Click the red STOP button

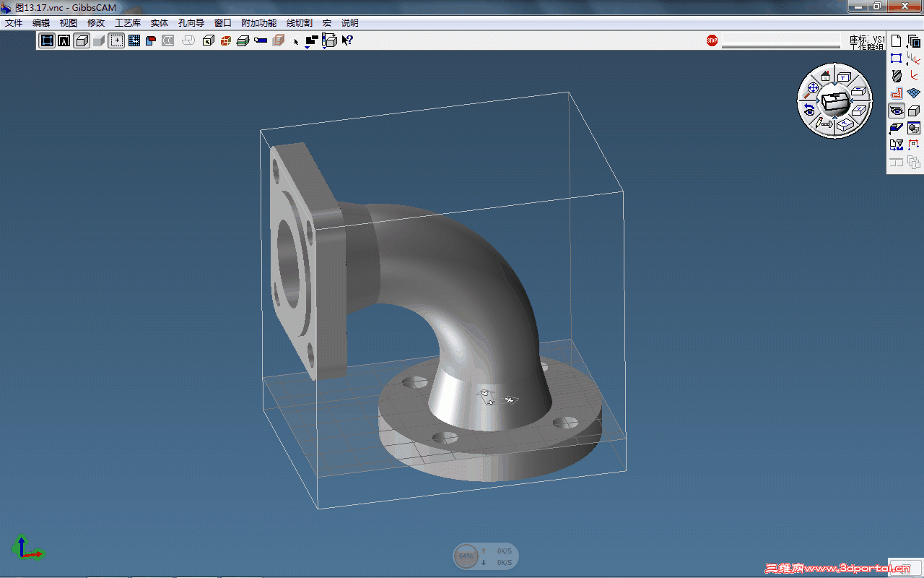[x=712, y=40]
